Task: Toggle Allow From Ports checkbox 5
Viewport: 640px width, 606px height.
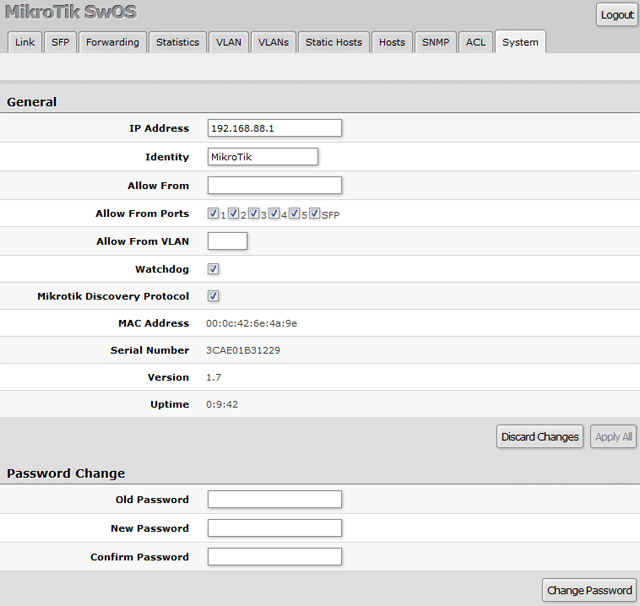Action: pyautogui.click(x=294, y=213)
